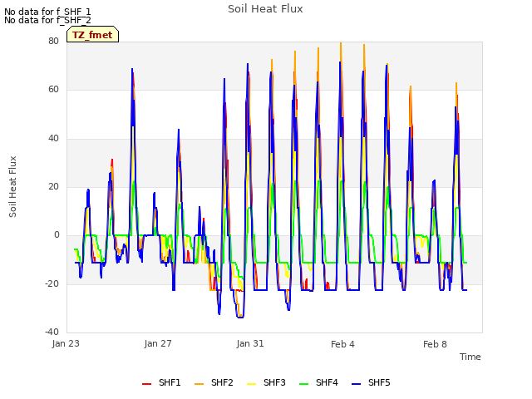Click the TZ_fmet annotation box
Screen dimensions: 532x399
tap(92, 35)
